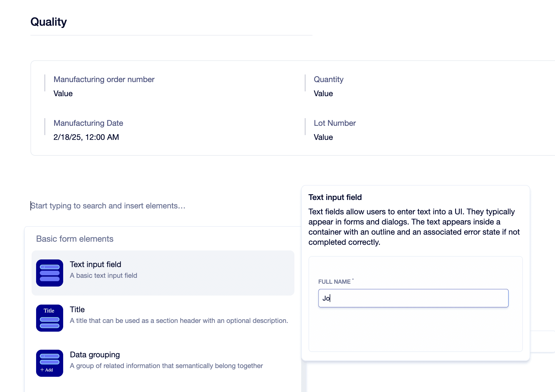Click the Title element icon
Screen dimensions: 555x392
pos(49,318)
